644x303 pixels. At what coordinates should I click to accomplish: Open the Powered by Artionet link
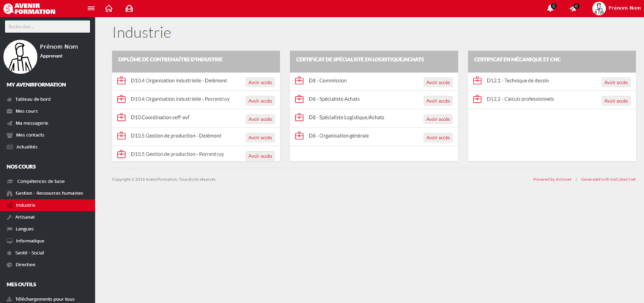[x=552, y=180]
